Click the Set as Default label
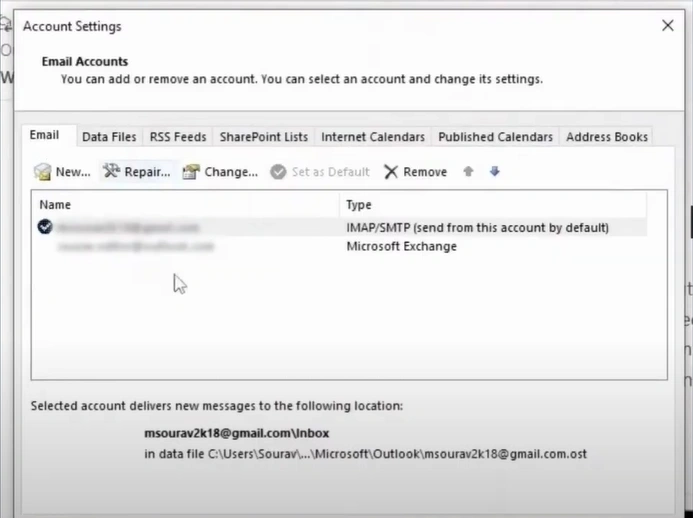 (331, 172)
